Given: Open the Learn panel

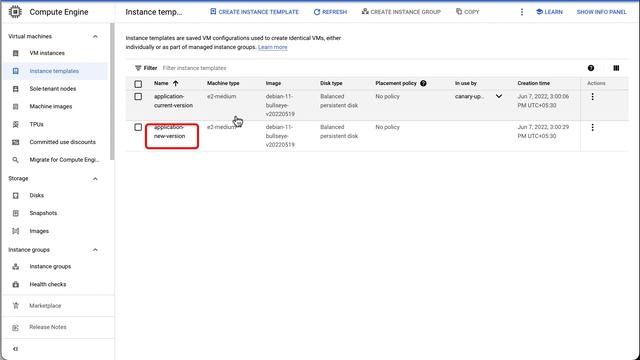Looking at the screenshot, I should (x=549, y=12).
